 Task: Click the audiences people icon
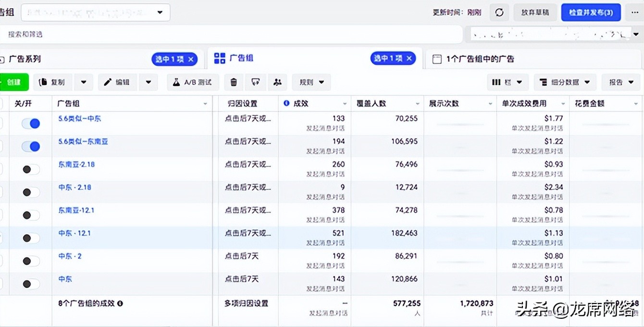pyautogui.click(x=278, y=82)
